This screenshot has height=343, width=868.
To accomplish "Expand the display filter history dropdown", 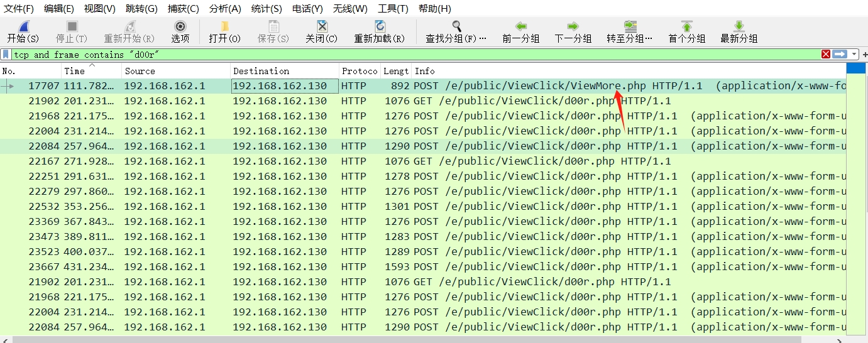I will (854, 55).
